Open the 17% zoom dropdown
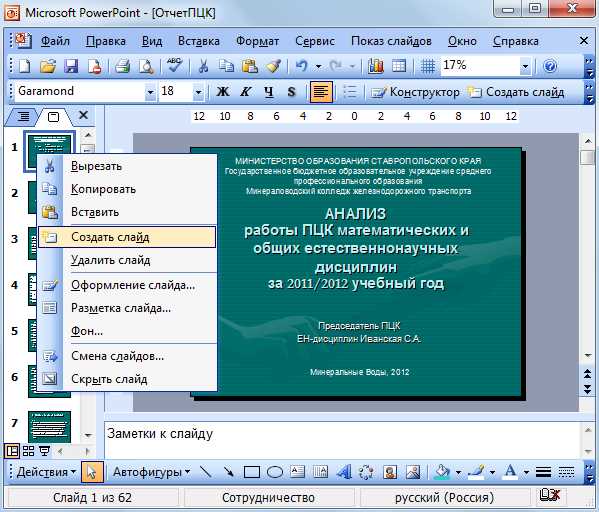This screenshot has height=512, width=599. [x=525, y=66]
